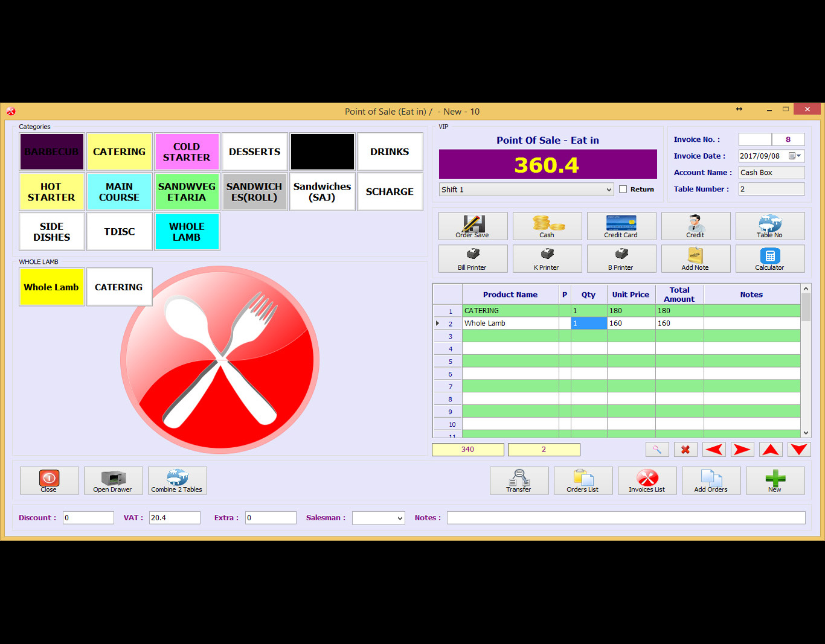Open the Invoices List

646,480
